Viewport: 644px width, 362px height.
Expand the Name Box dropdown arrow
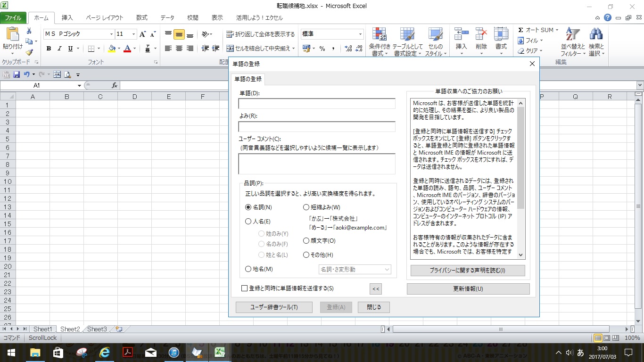pyautogui.click(x=79, y=86)
